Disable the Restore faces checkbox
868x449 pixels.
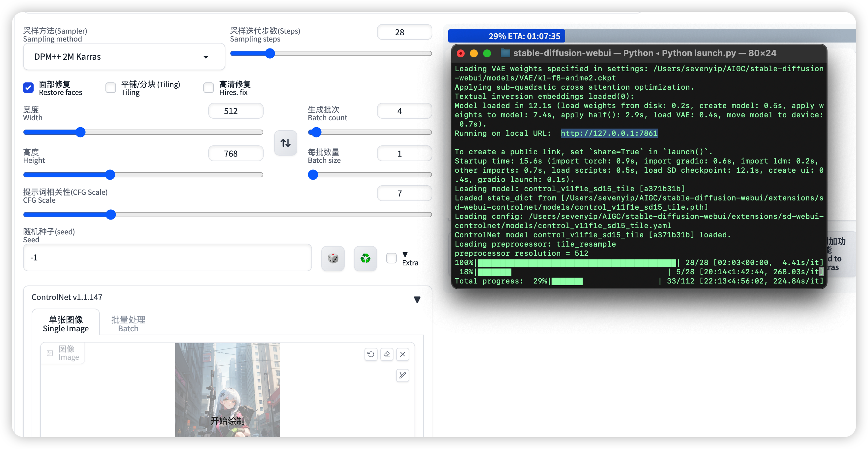[x=28, y=88]
